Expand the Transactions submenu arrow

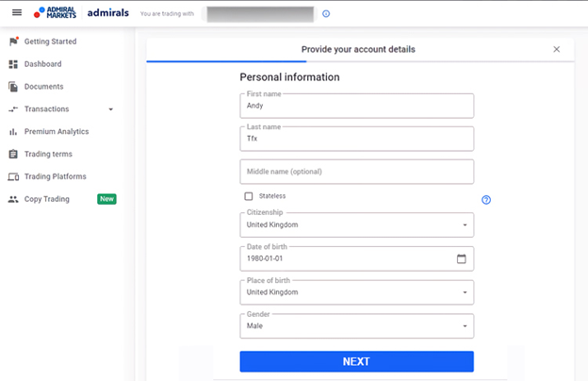110,109
